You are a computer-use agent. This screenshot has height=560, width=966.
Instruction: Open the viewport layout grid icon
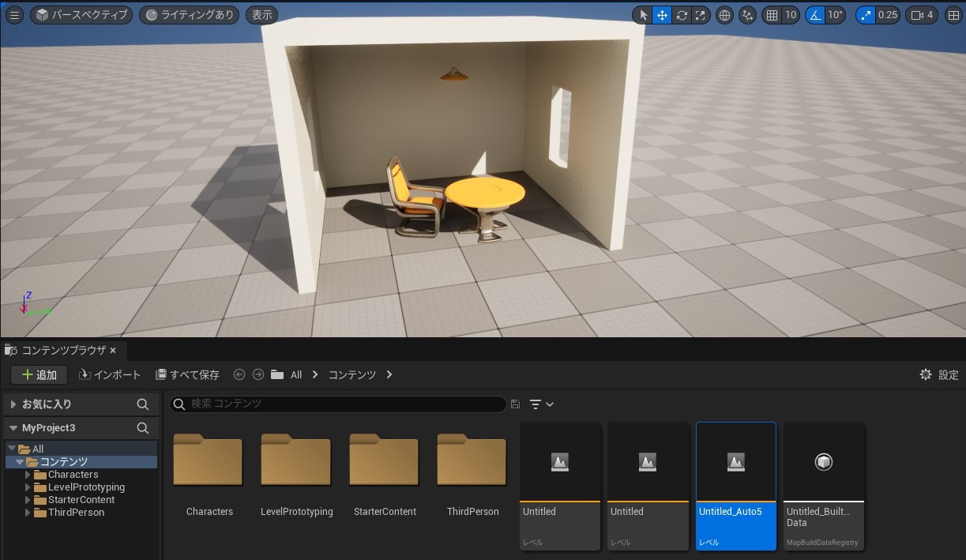click(x=953, y=14)
